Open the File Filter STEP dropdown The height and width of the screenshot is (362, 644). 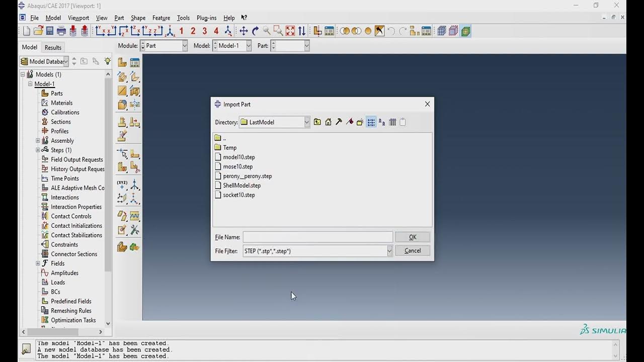[389, 251]
